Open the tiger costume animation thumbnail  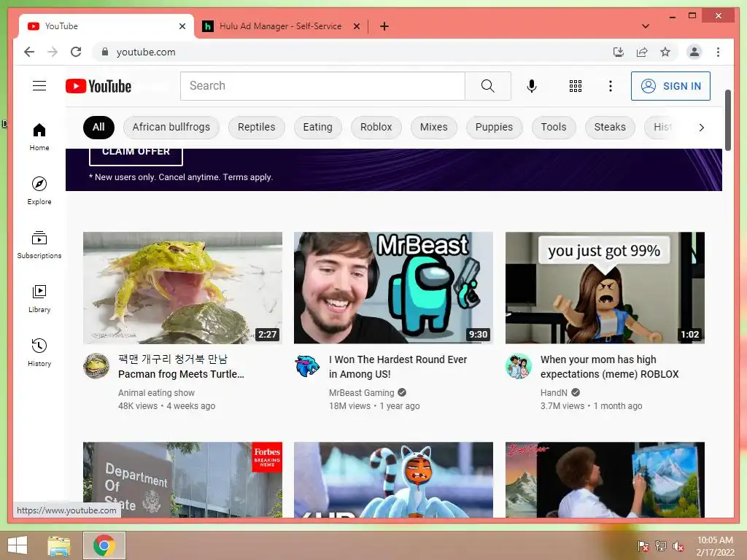[x=393, y=480]
